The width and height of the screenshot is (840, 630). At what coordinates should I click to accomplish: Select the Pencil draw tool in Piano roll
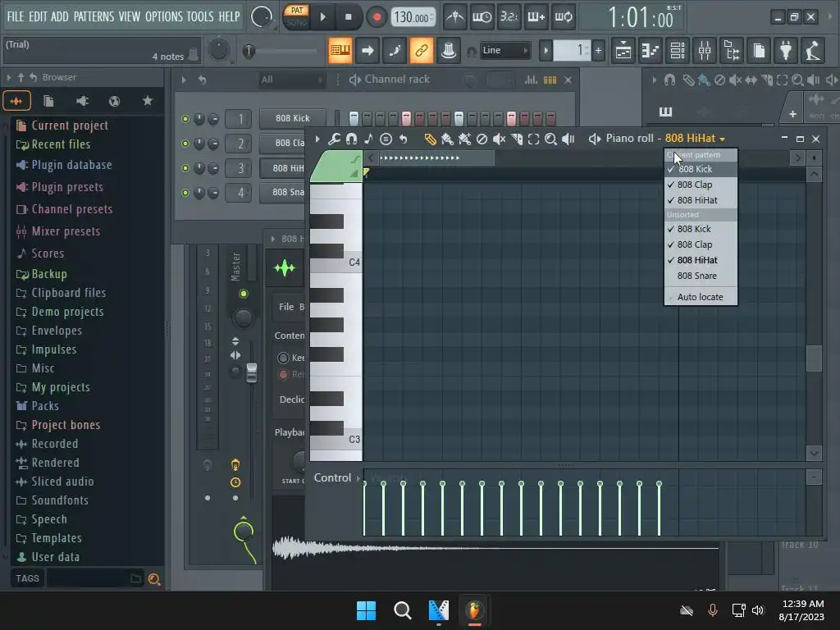pos(430,139)
